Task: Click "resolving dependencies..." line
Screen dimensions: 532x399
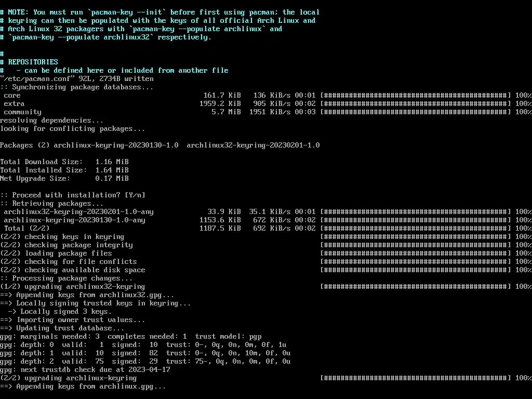Action: point(51,121)
